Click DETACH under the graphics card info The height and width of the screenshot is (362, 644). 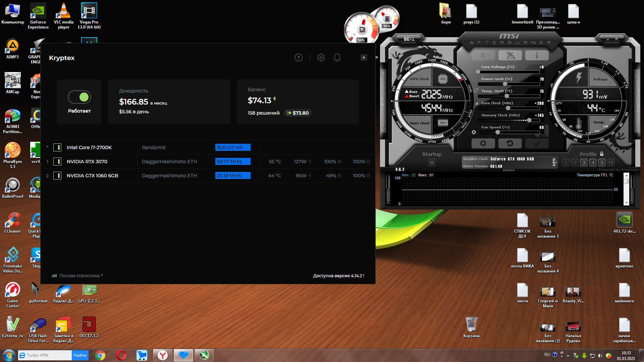tap(508, 170)
